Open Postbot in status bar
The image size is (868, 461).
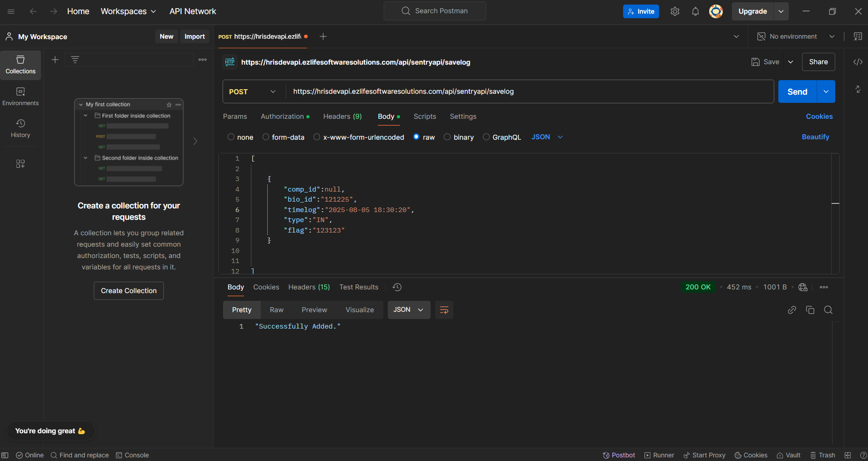click(619, 455)
